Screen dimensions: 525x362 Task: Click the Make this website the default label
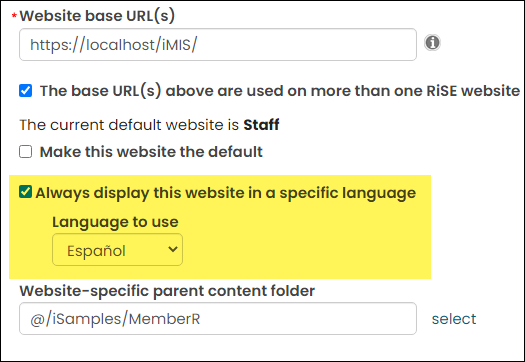coord(151,152)
